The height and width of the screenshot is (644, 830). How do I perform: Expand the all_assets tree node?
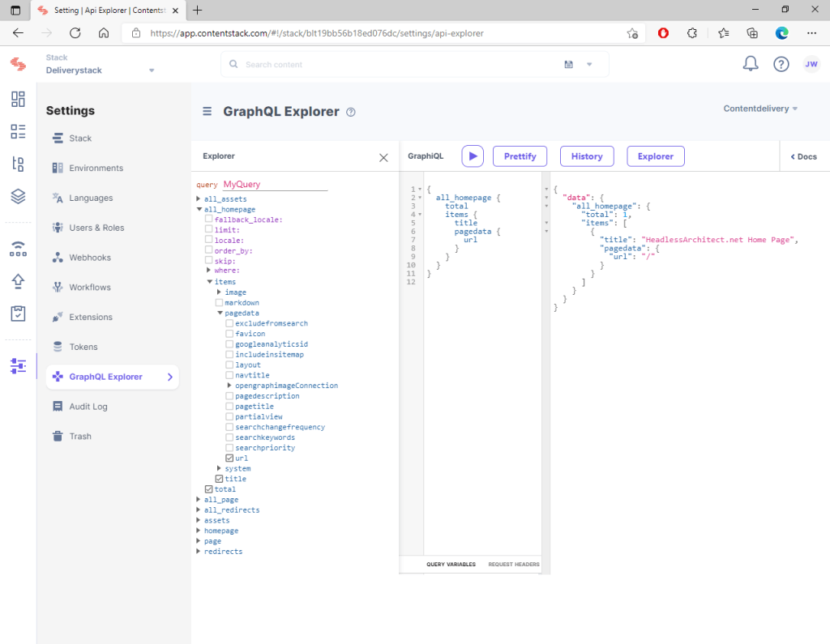199,199
